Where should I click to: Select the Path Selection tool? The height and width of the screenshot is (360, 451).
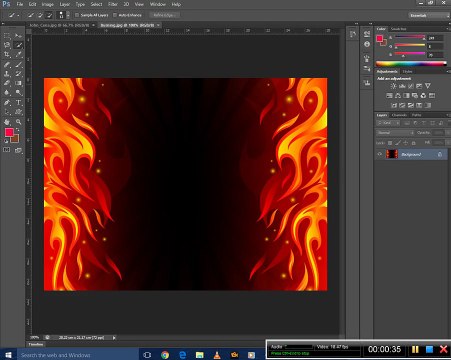(x=7, y=112)
